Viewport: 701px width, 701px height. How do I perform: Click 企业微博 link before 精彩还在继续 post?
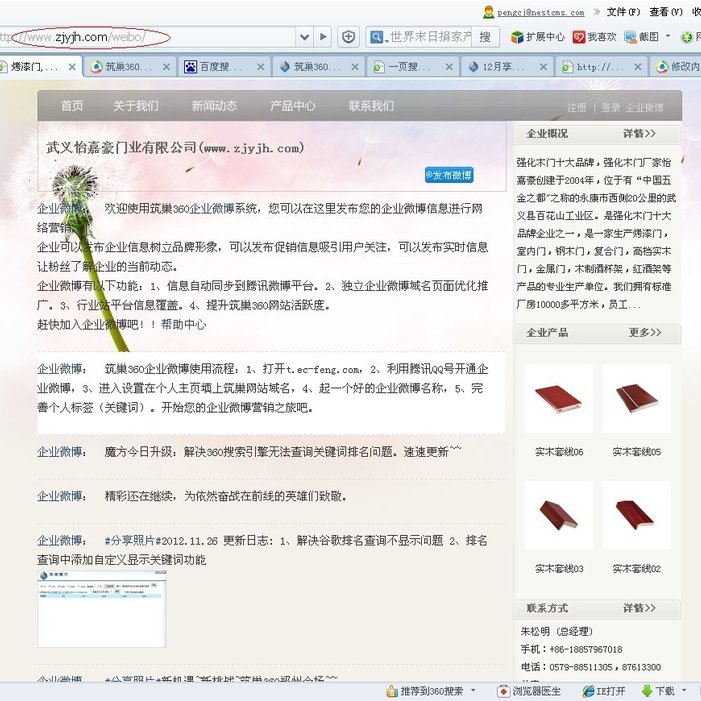point(62,496)
